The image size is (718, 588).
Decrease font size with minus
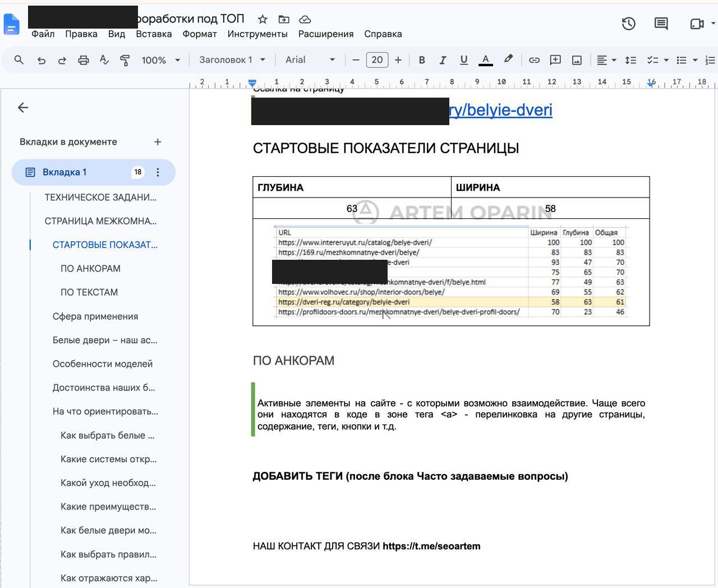(355, 60)
